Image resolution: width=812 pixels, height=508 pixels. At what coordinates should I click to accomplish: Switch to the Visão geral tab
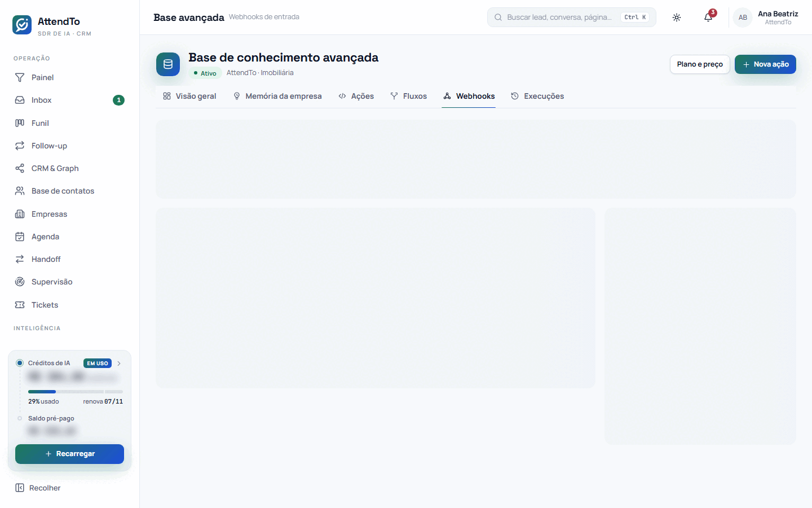click(x=189, y=96)
